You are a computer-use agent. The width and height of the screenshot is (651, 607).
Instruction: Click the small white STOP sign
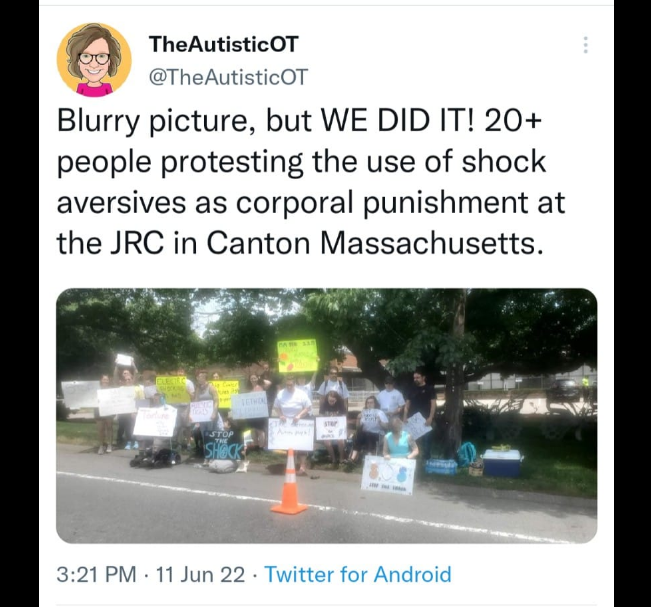tap(331, 428)
